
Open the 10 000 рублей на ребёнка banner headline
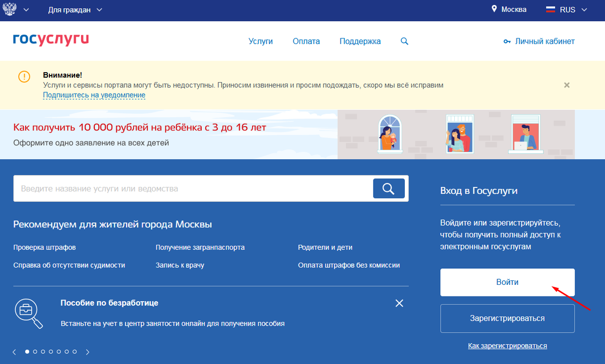pos(140,128)
